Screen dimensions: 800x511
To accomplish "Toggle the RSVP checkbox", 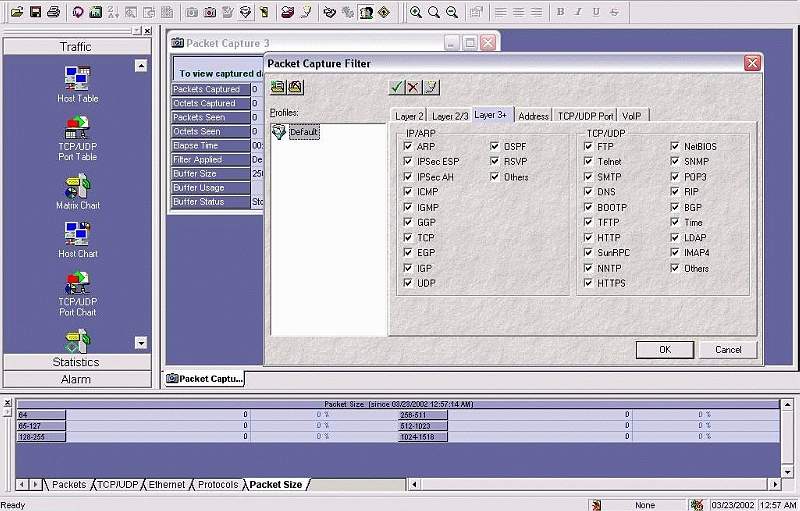I will point(494,161).
